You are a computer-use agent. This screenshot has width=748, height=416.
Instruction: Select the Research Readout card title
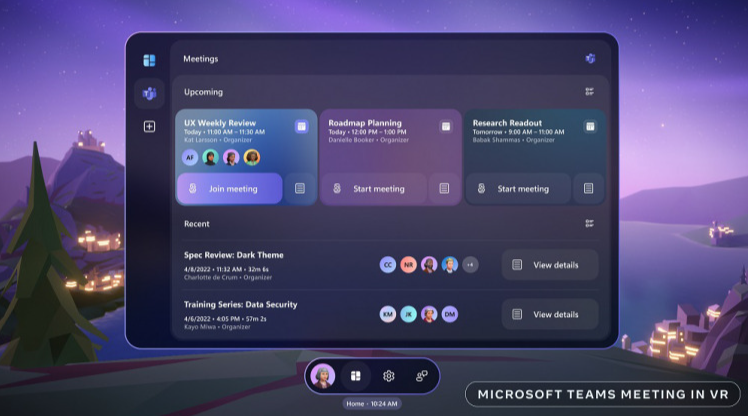pyautogui.click(x=507, y=123)
